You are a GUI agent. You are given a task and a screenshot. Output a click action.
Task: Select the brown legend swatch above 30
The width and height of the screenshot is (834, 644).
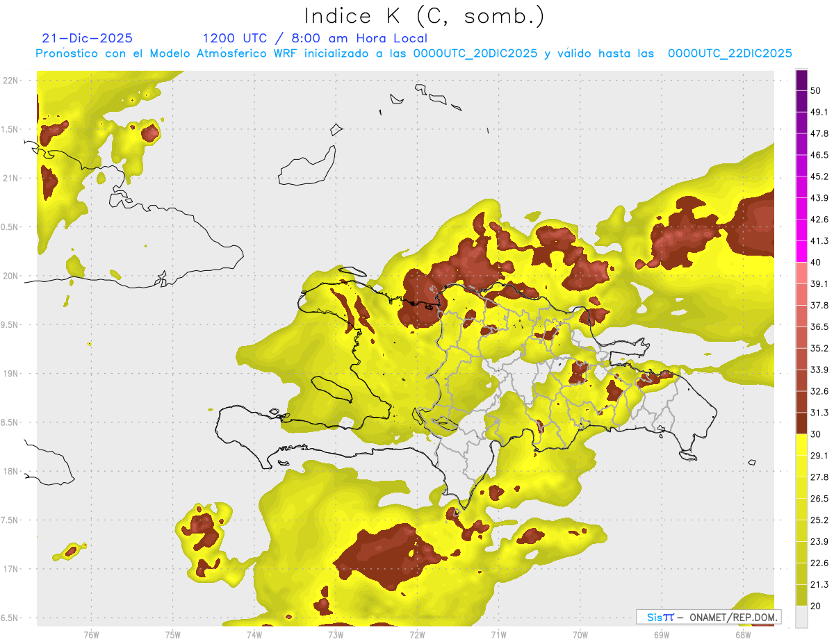[801, 423]
